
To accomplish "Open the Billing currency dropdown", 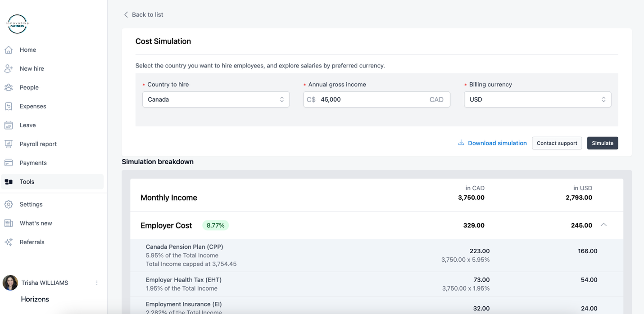I will (537, 99).
